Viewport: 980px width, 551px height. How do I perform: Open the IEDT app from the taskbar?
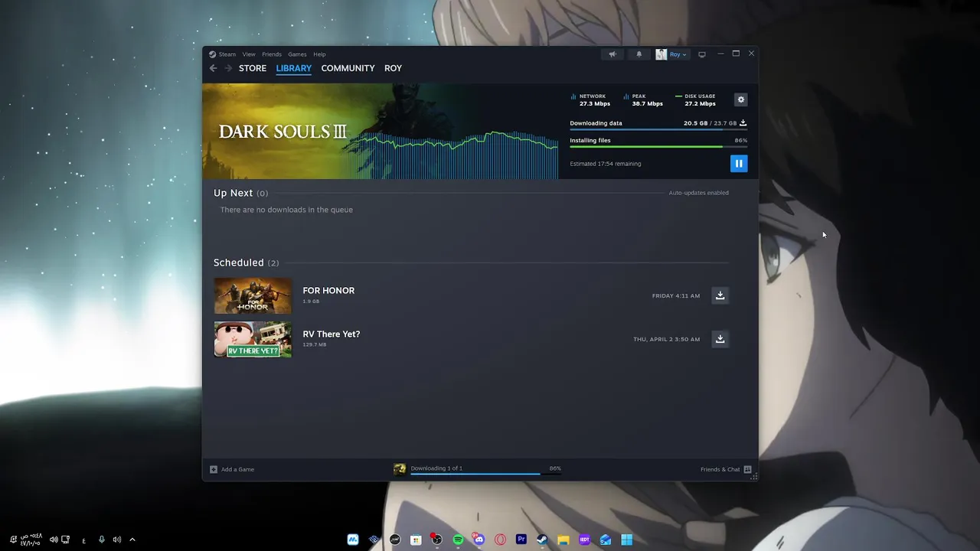(x=584, y=540)
